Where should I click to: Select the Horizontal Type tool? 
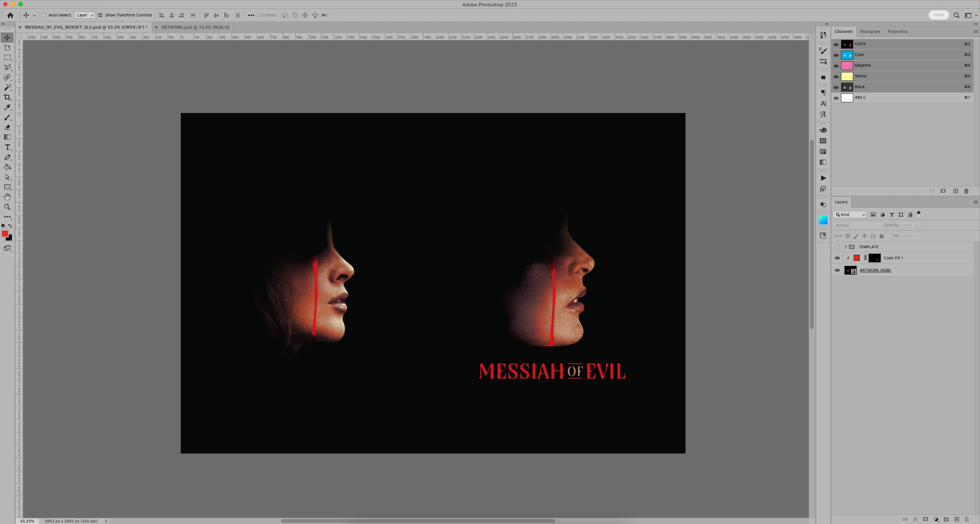[x=7, y=147]
